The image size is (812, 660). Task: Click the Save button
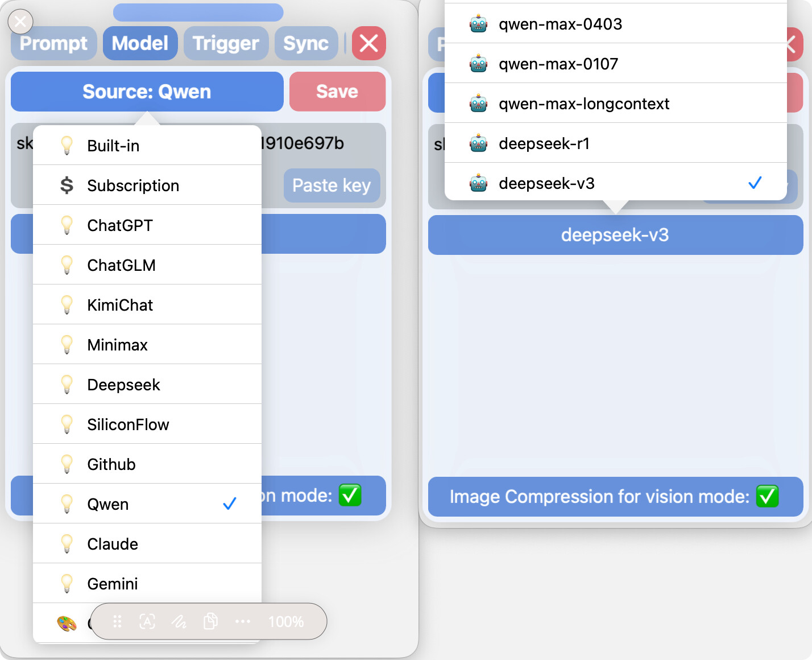337,92
